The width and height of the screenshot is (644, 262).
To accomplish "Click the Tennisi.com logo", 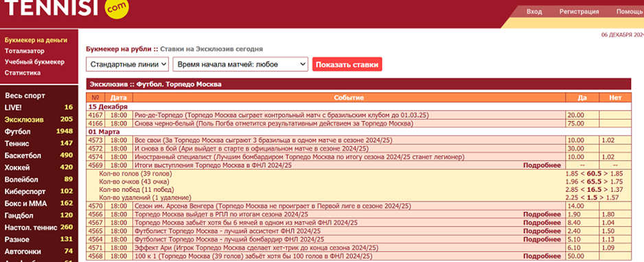I will click(66, 8).
